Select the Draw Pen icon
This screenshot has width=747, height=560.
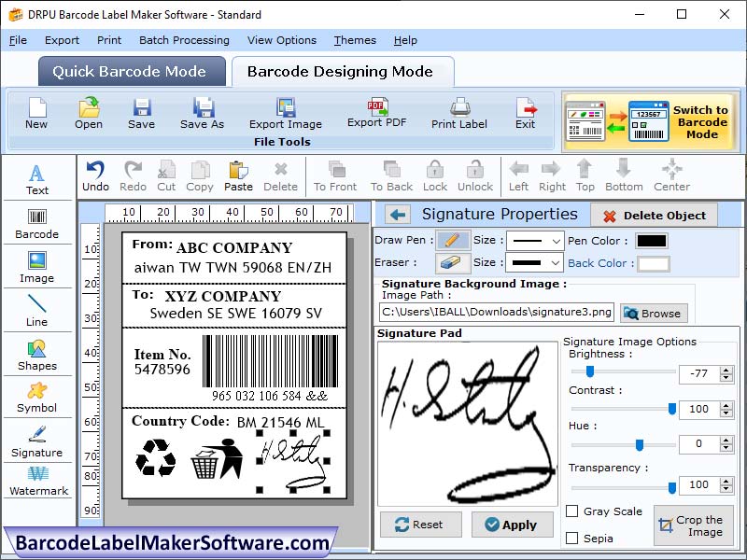coord(452,240)
